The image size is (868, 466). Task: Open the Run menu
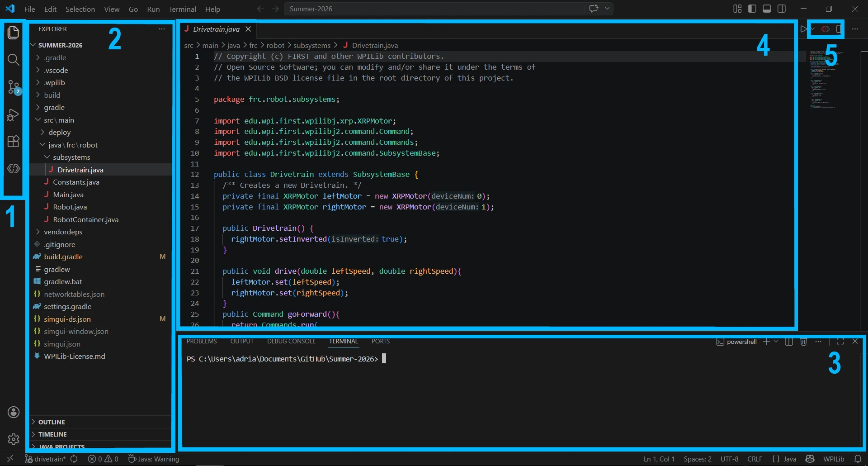click(x=153, y=9)
